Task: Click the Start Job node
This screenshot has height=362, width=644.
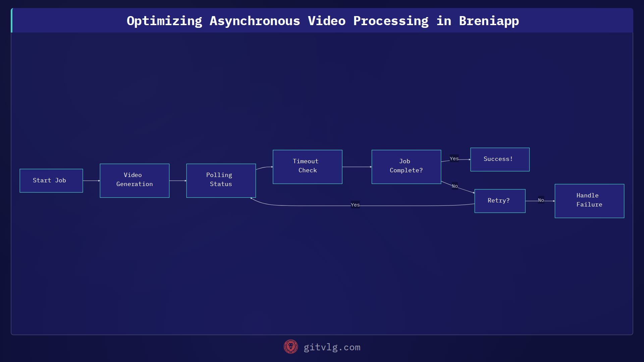Action: click(x=51, y=181)
